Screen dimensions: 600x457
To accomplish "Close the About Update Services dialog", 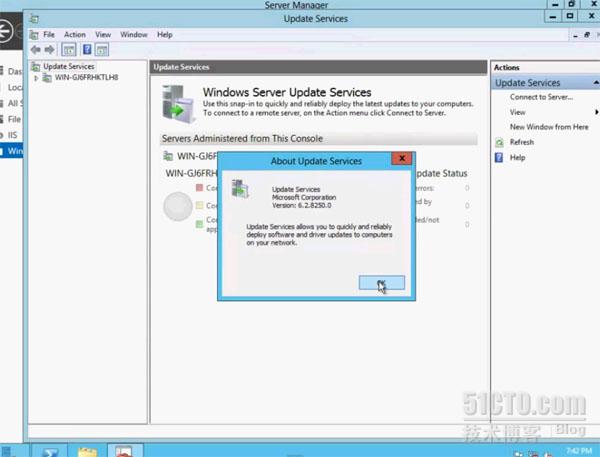I will click(x=402, y=158).
